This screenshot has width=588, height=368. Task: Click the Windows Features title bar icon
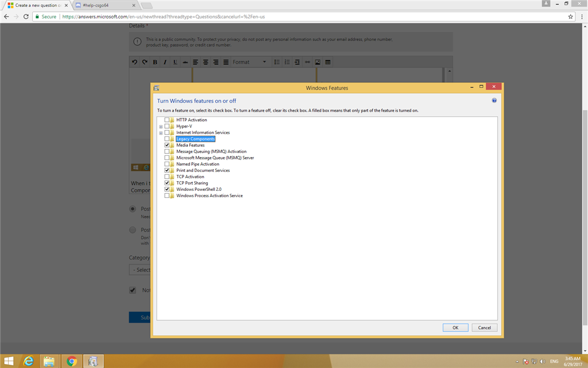pyautogui.click(x=156, y=88)
